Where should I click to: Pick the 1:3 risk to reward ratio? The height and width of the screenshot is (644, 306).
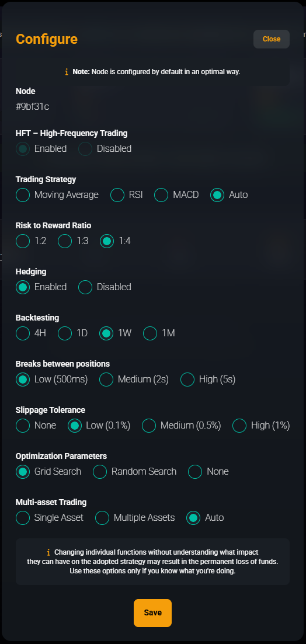pos(65,241)
